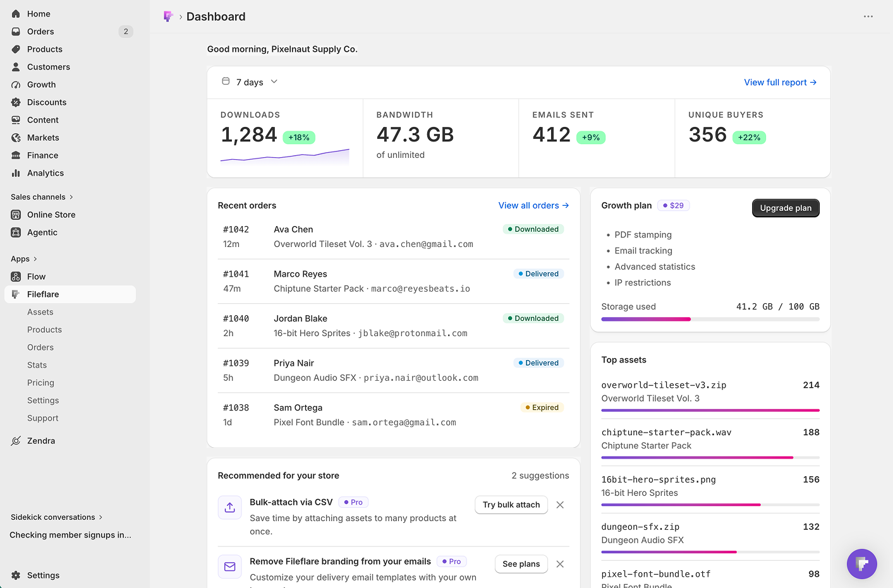The image size is (893, 588).
Task: Click the Upgrade plan button
Action: 786,208
